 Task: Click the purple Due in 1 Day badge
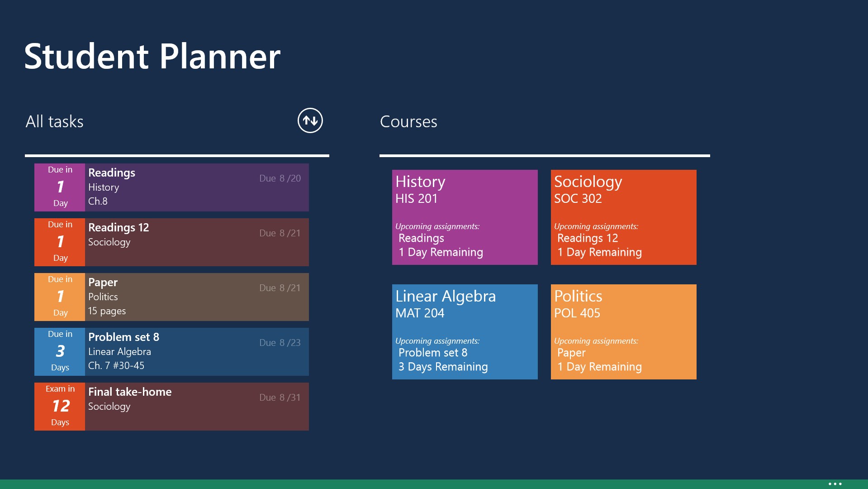(60, 187)
